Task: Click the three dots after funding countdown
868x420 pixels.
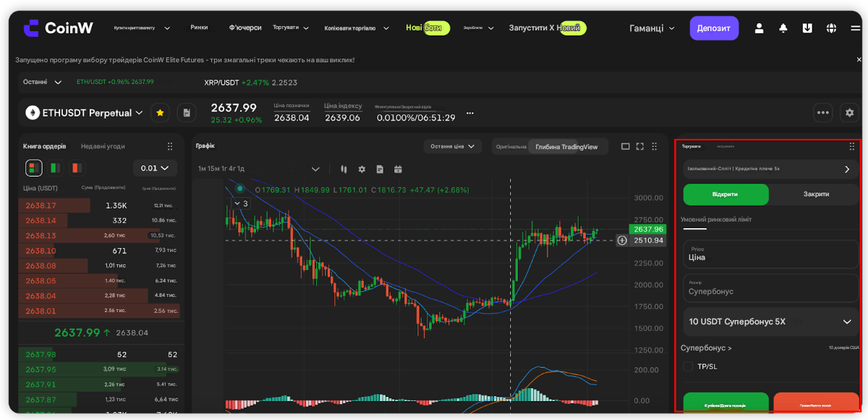Action: (470, 113)
